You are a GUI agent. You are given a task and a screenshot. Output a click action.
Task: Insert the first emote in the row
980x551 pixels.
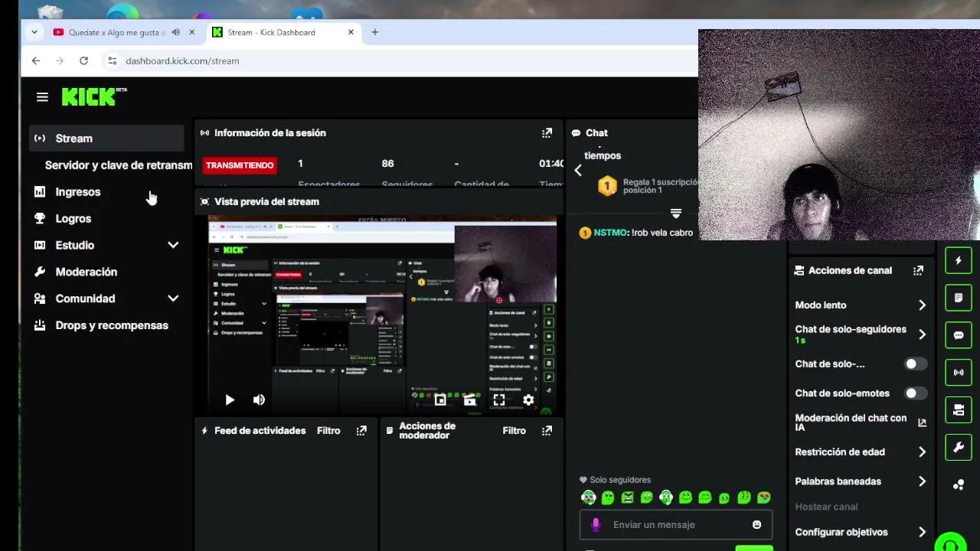pyautogui.click(x=588, y=498)
